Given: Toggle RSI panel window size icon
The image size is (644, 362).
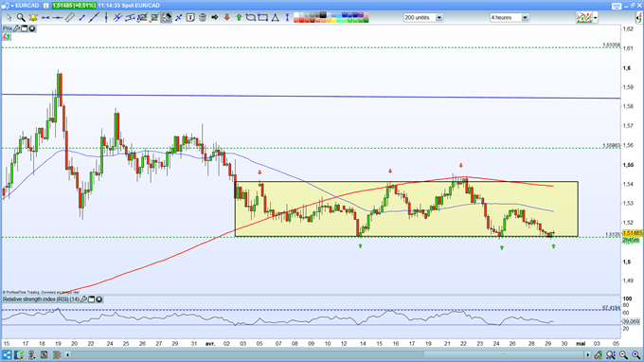Looking at the screenshot, I should click(x=92, y=299).
